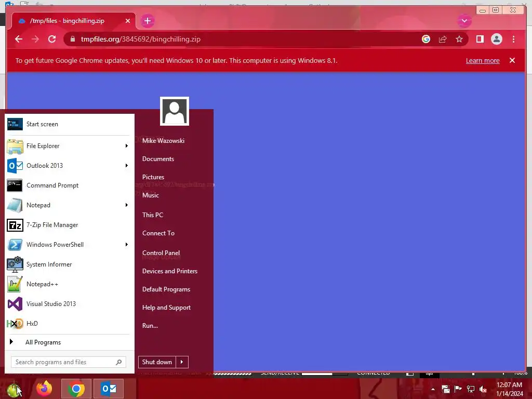Toggle Chrome's side panel icon
The height and width of the screenshot is (399, 532).
pyautogui.click(x=480, y=39)
